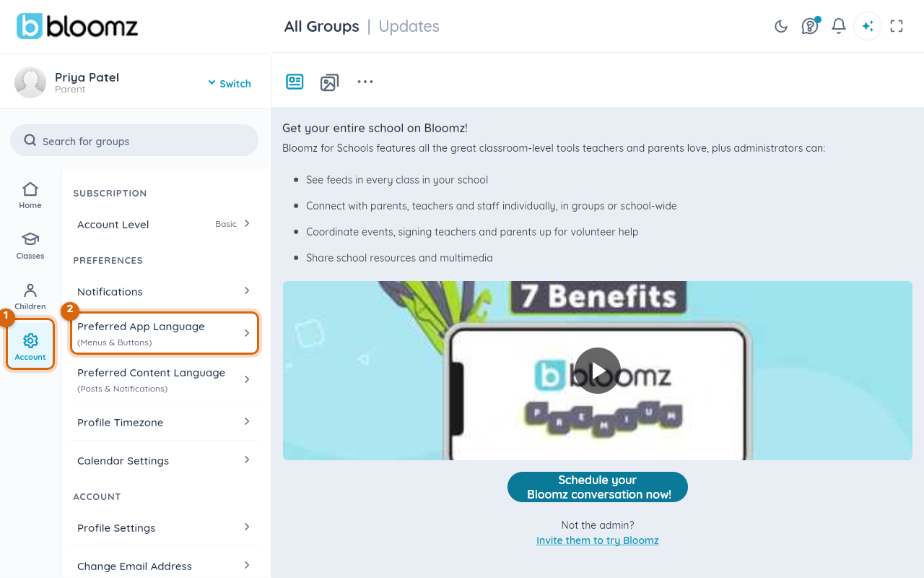Image resolution: width=924 pixels, height=578 pixels.
Task: Click the AI sparkle icon
Action: coord(868,27)
